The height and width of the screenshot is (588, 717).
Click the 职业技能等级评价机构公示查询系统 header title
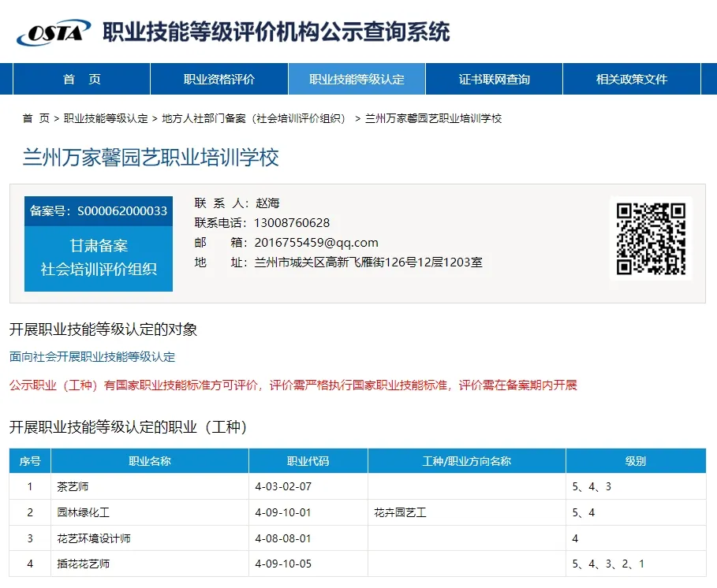pos(275,32)
